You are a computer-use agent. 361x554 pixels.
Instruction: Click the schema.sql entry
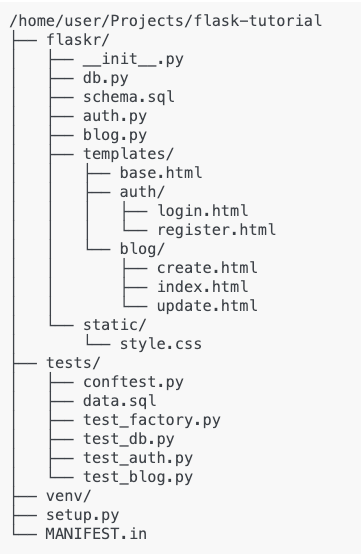(129, 97)
